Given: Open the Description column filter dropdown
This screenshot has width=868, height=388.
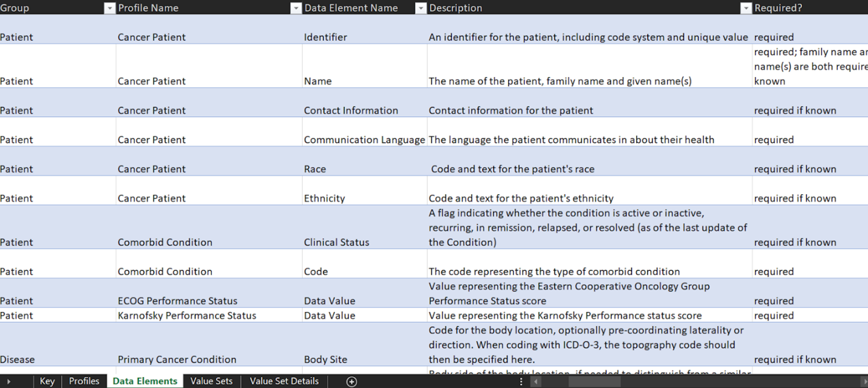Looking at the screenshot, I should click(746, 8).
